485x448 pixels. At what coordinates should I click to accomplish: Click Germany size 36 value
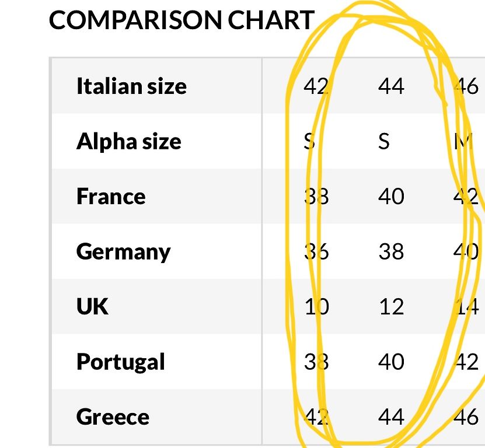[316, 251]
